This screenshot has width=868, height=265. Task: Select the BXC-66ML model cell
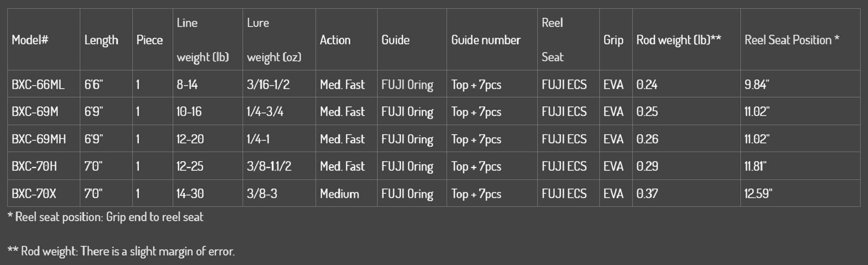click(38, 84)
